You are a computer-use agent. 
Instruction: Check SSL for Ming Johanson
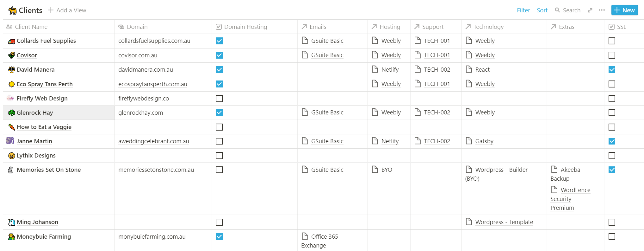(612, 222)
